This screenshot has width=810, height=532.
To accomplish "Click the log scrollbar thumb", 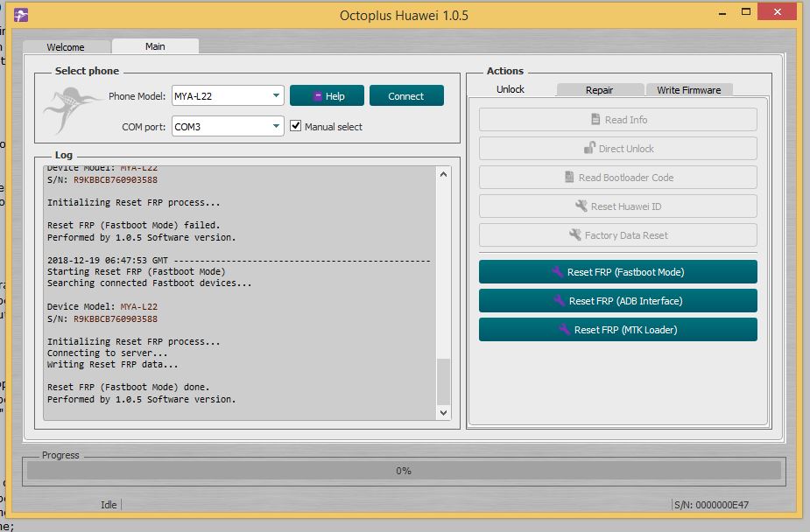I will pyautogui.click(x=444, y=381).
